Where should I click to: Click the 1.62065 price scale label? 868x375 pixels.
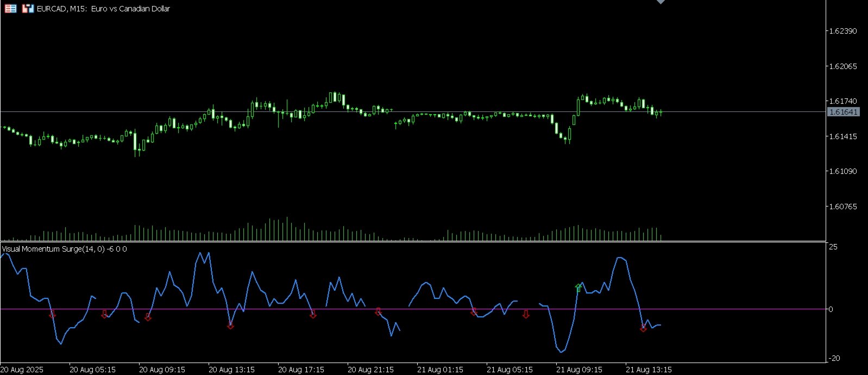point(842,66)
